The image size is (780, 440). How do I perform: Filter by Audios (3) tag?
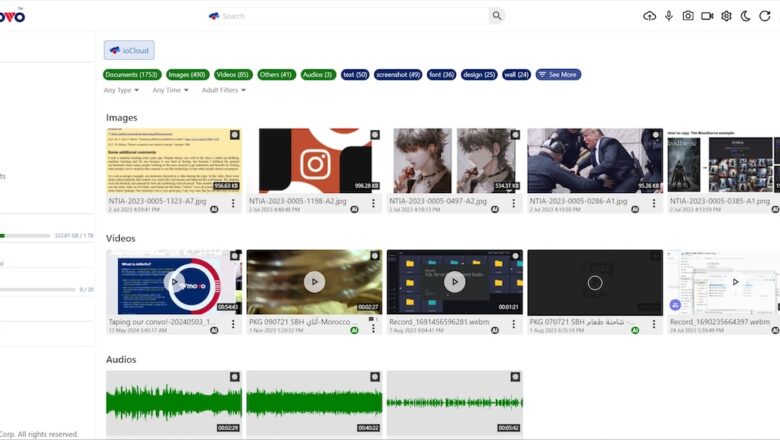[x=318, y=75]
